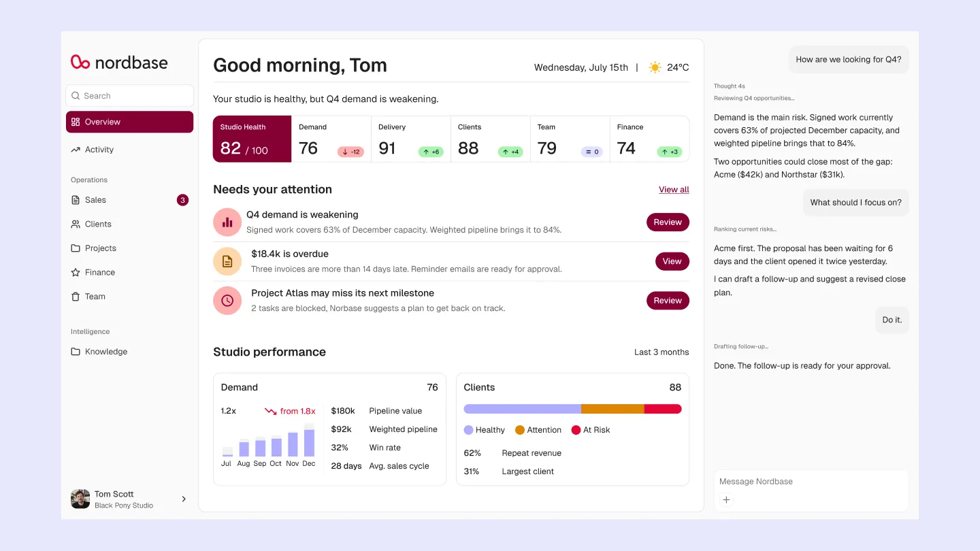
Task: Click the red downward trend arrow in Demand
Action: tap(270, 412)
